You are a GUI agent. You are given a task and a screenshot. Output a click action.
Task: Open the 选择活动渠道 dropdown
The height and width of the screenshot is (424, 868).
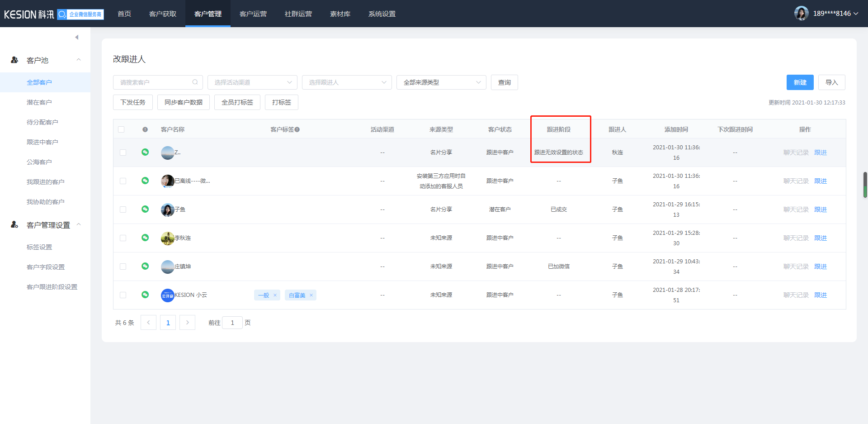coord(252,82)
